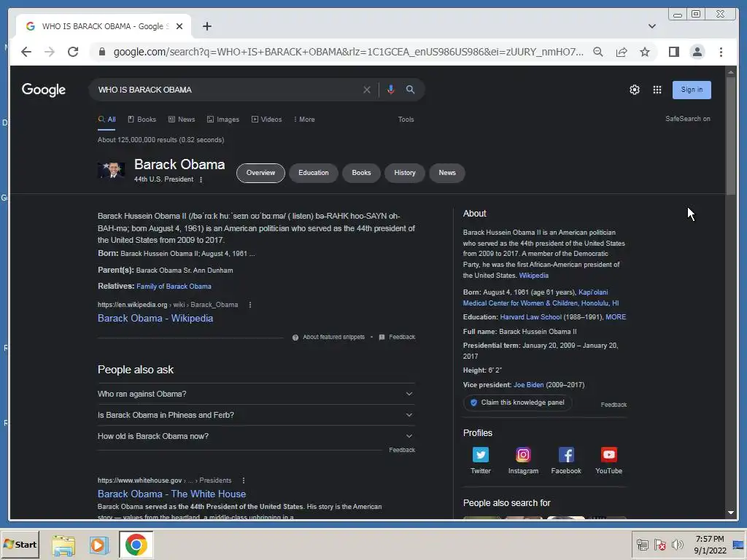Click SafeSearch on label
The width and height of the screenshot is (747, 560).
687,119
